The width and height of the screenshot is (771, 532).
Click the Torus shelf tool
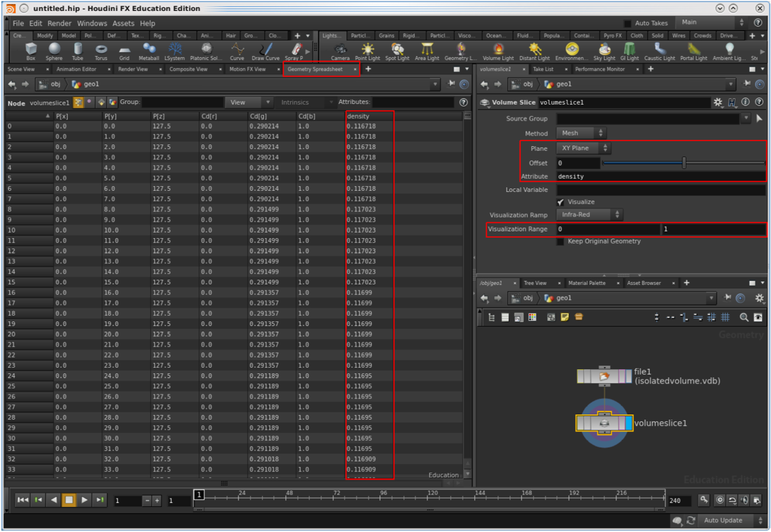coord(101,51)
